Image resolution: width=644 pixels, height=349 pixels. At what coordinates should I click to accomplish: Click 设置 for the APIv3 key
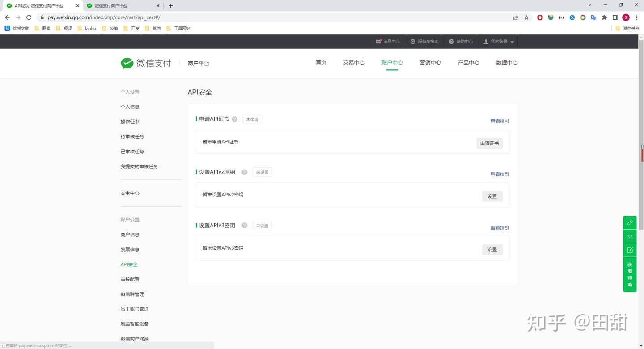(492, 250)
